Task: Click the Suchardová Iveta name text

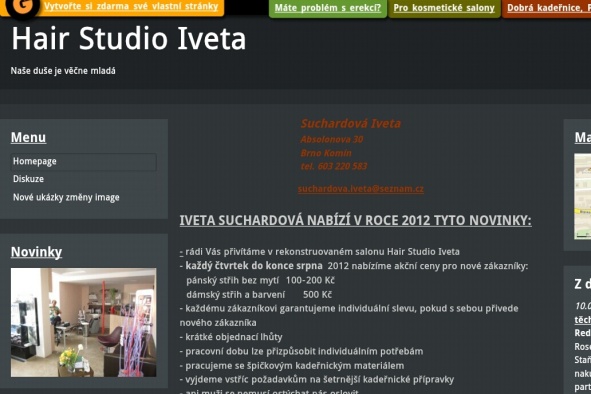Action: (351, 123)
